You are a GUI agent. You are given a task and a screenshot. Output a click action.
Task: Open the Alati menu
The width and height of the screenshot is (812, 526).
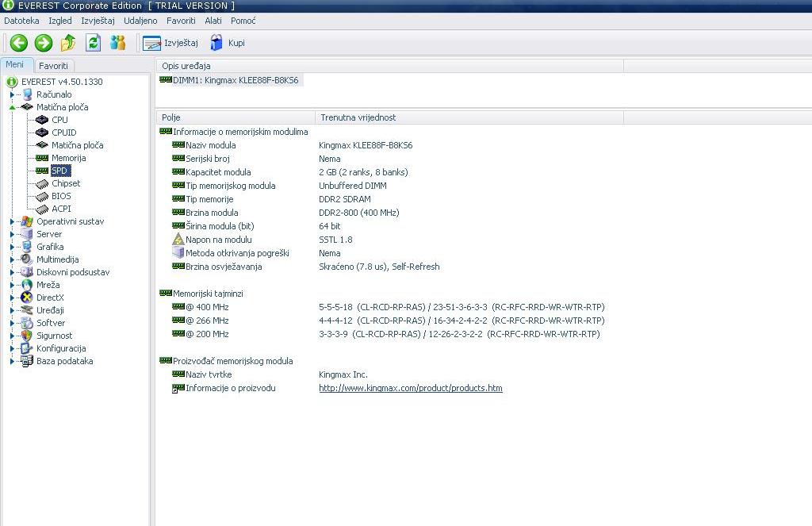click(x=213, y=21)
